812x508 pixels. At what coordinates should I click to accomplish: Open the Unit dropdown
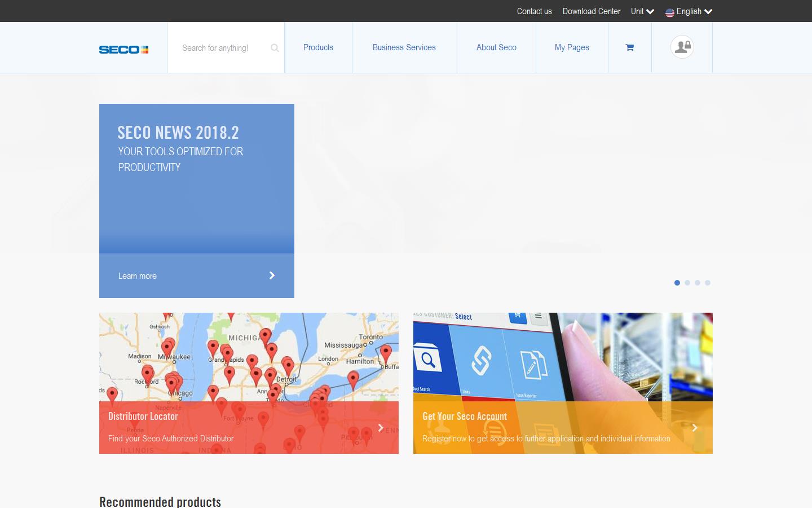pos(642,11)
